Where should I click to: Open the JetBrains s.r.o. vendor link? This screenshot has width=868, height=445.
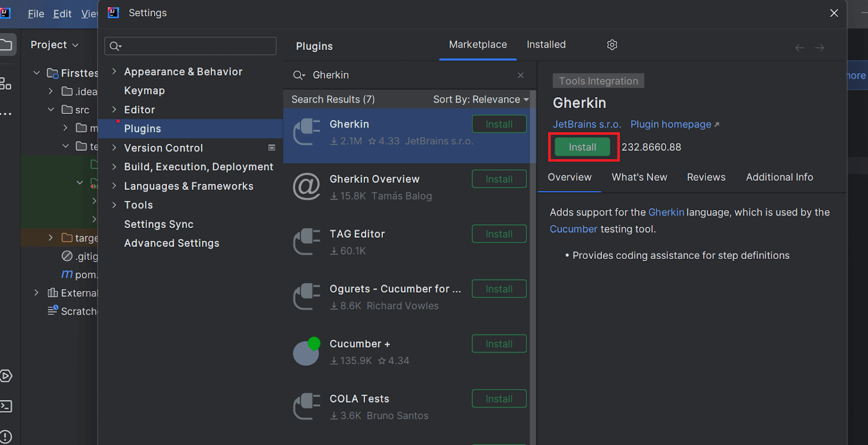point(587,124)
